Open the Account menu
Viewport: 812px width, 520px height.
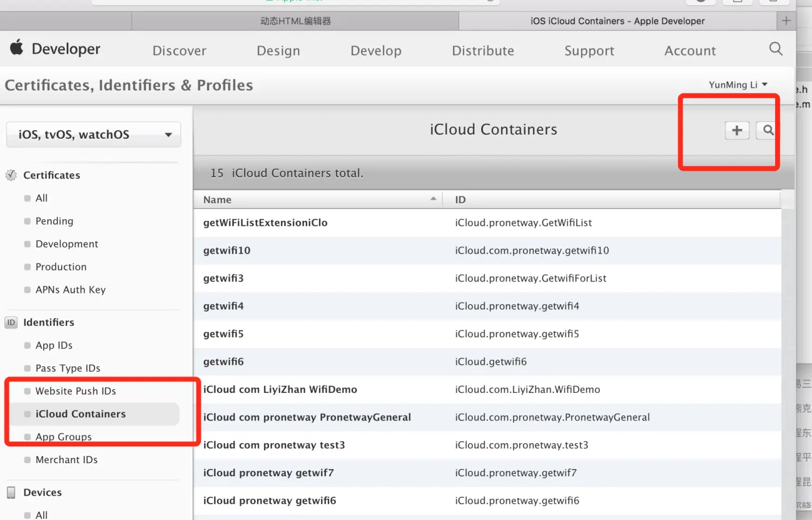[690, 51]
